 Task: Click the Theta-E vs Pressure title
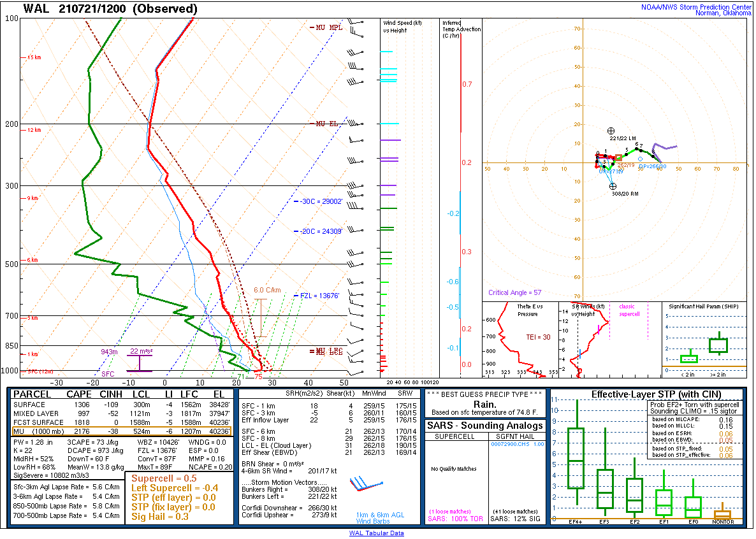[x=529, y=310]
